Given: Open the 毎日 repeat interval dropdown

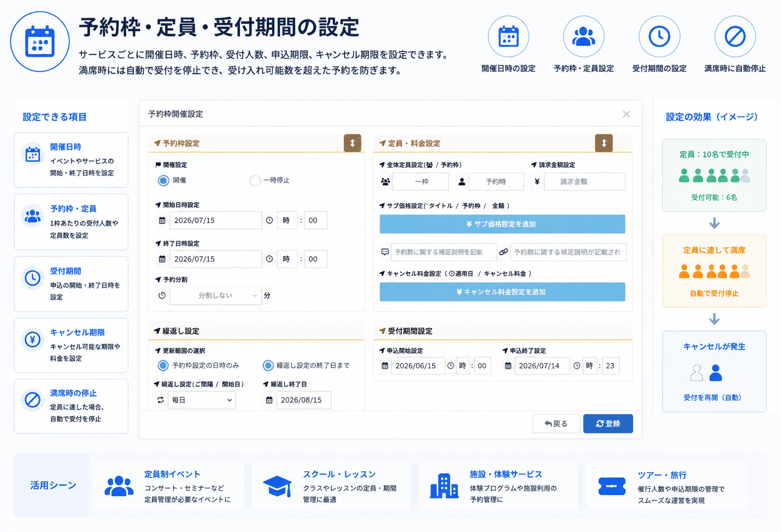Looking at the screenshot, I should click(202, 400).
